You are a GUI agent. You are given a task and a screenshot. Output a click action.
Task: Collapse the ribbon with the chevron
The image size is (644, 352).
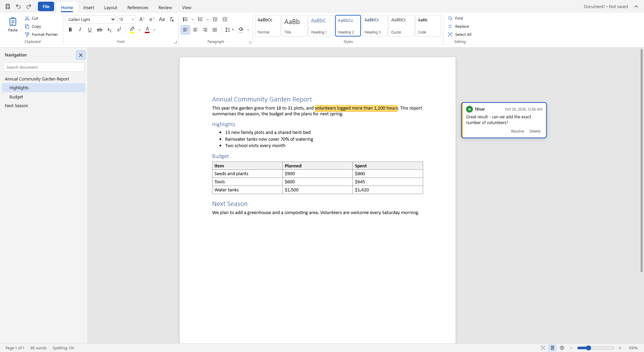point(636,6)
